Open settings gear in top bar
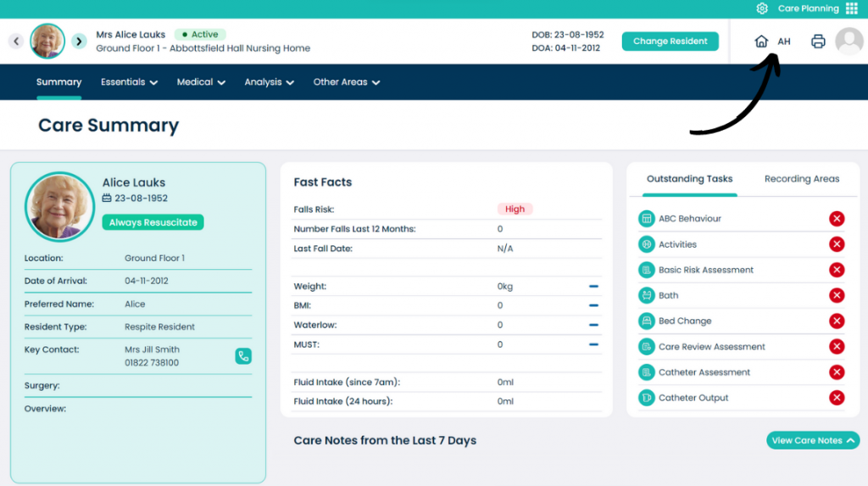 762,8
